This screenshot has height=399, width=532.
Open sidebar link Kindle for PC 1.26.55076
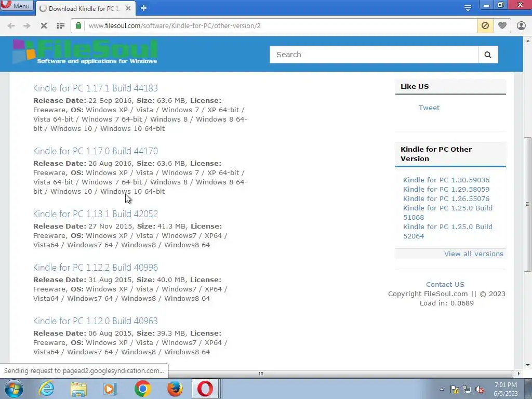446,199
